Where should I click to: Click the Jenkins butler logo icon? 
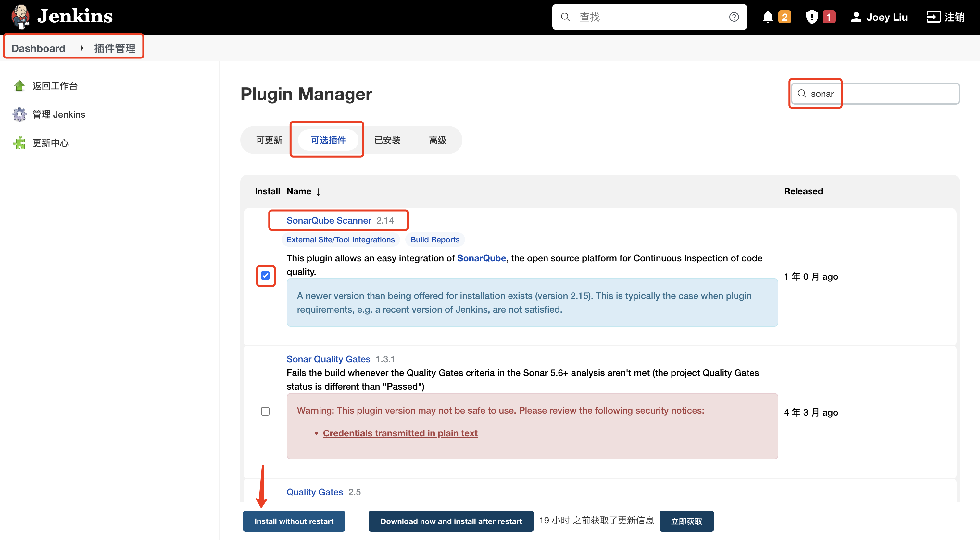[x=20, y=17]
